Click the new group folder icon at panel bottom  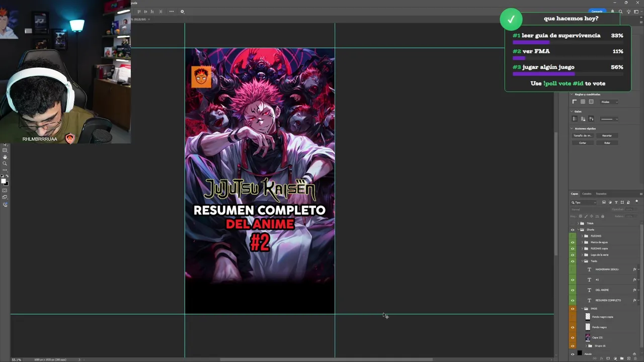coord(622,358)
